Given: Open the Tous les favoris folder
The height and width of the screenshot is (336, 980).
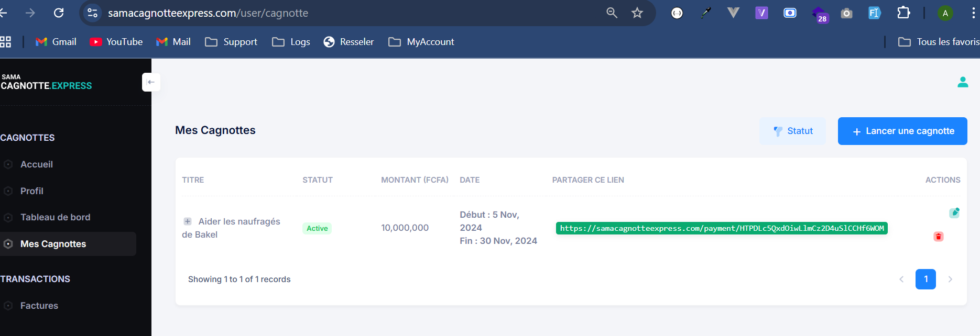Looking at the screenshot, I should (x=939, y=42).
